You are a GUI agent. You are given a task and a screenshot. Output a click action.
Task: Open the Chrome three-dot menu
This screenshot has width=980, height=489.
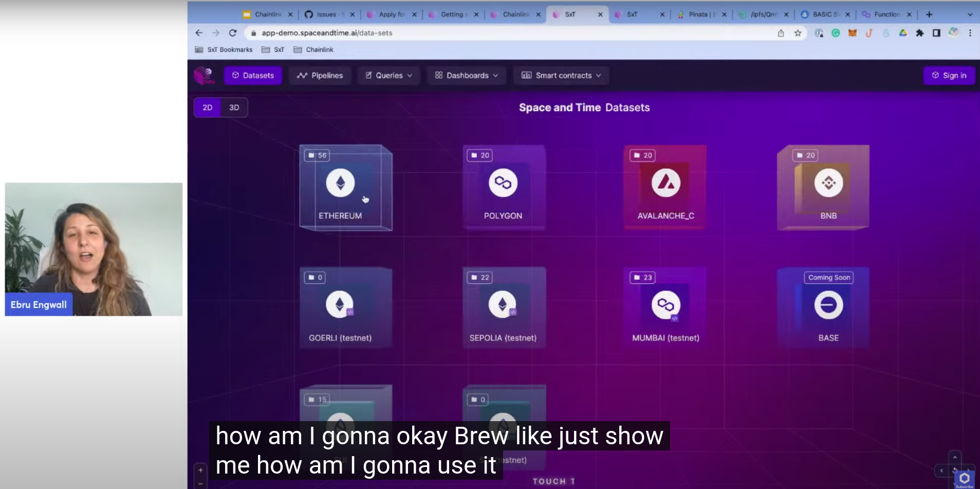(970, 33)
